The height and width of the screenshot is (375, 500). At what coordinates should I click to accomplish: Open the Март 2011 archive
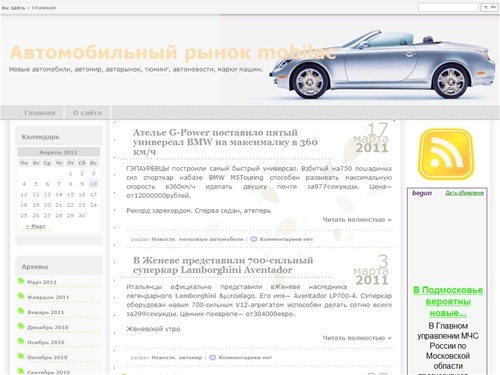point(42,282)
